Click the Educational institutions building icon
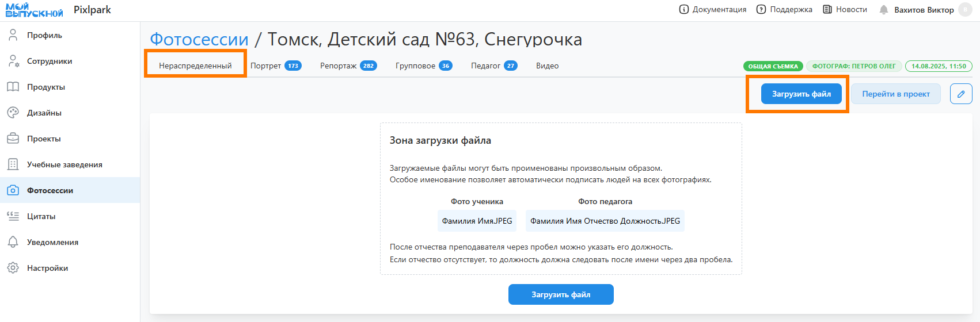Image resolution: width=980 pixels, height=322 pixels. pyautogui.click(x=13, y=164)
